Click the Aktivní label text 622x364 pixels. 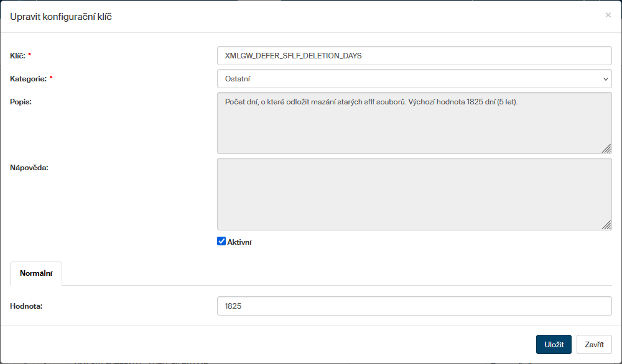pos(239,242)
